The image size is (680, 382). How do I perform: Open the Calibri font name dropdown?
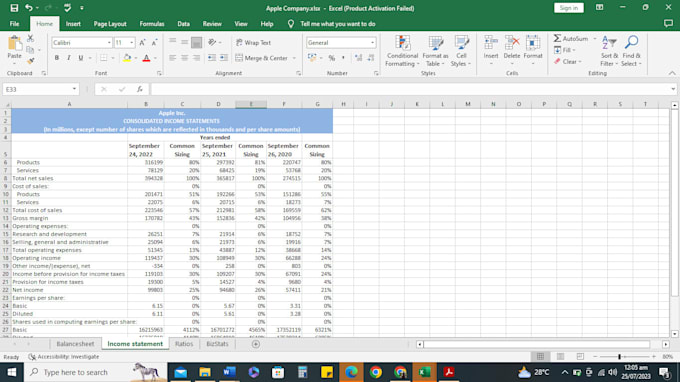[109, 42]
